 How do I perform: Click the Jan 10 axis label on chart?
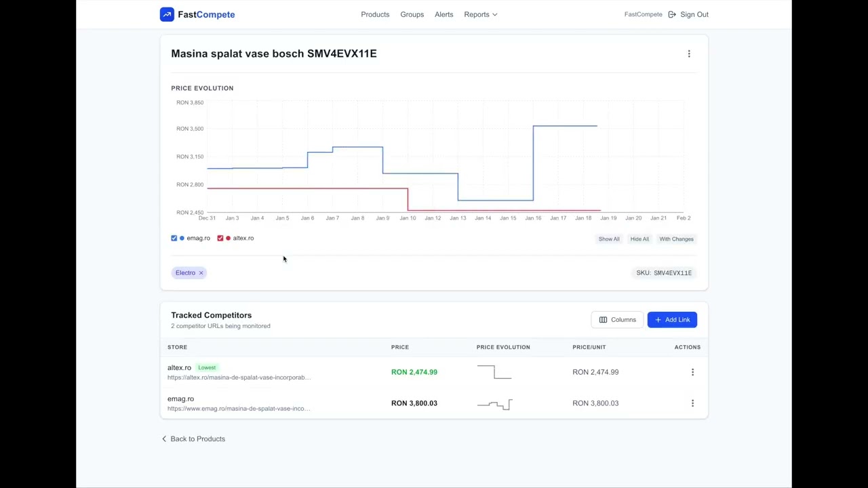408,218
